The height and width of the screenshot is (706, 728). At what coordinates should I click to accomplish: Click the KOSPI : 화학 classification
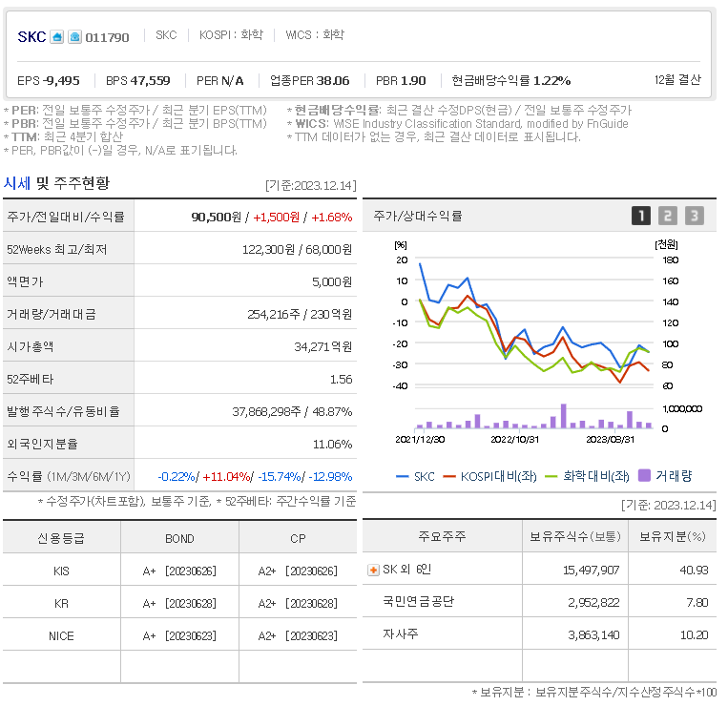coord(231,34)
